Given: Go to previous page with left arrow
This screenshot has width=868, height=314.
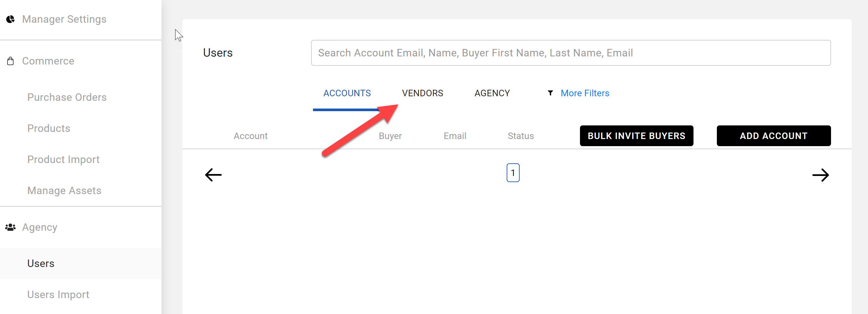Looking at the screenshot, I should (213, 175).
